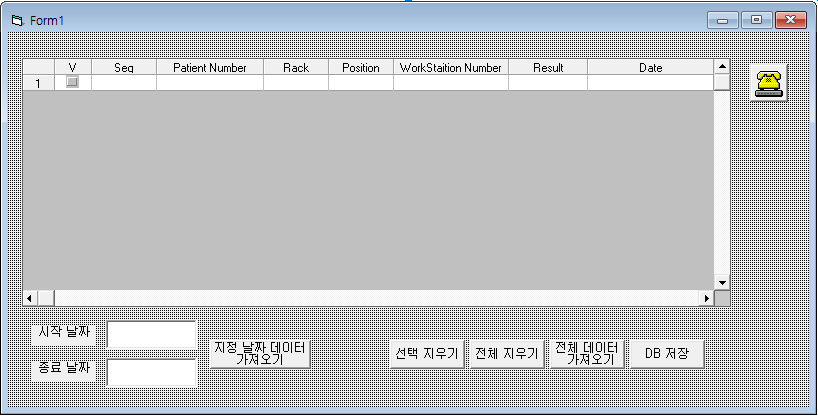The width and height of the screenshot is (818, 416).
Task: Click the 시작 날짜 label
Action: coord(64,333)
